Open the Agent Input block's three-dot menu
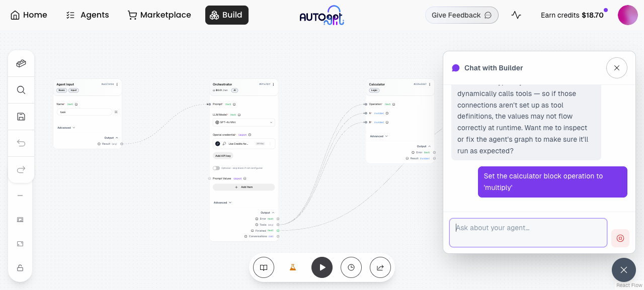The width and height of the screenshot is (644, 290). [x=117, y=84]
